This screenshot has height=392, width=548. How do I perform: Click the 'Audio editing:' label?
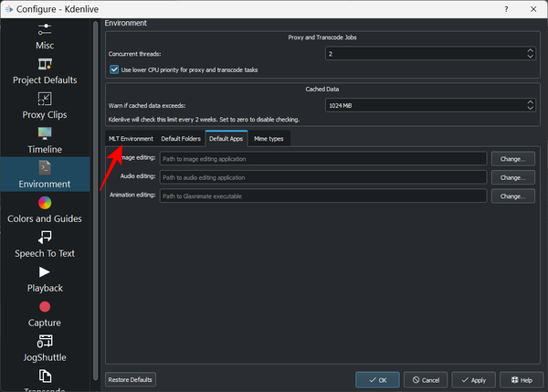click(x=138, y=176)
